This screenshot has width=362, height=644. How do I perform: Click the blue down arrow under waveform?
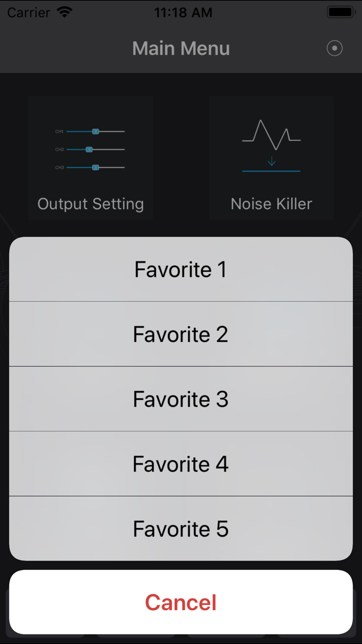tap(271, 162)
